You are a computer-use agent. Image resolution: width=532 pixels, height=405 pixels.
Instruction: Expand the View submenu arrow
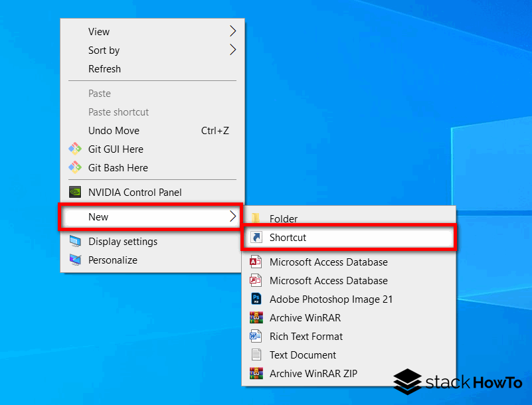point(232,31)
